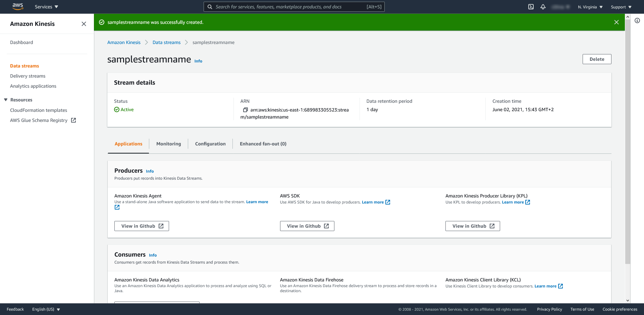
Task: Switch to the Enhanced fan-out (0) tab
Action: 263,144
